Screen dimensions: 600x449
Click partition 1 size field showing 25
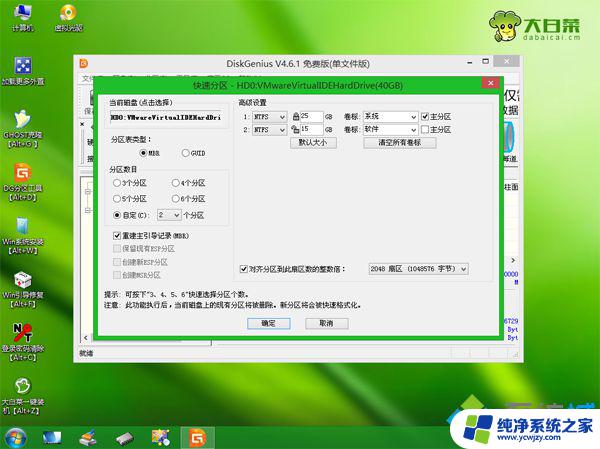point(311,117)
